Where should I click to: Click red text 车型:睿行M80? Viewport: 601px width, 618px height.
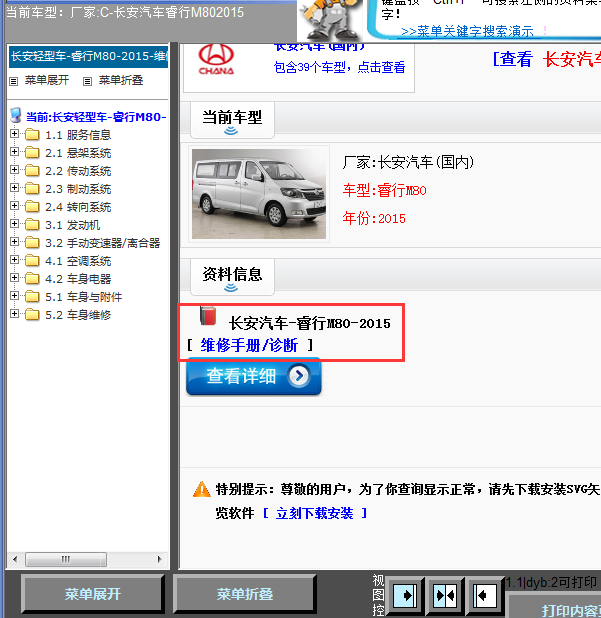click(384, 190)
